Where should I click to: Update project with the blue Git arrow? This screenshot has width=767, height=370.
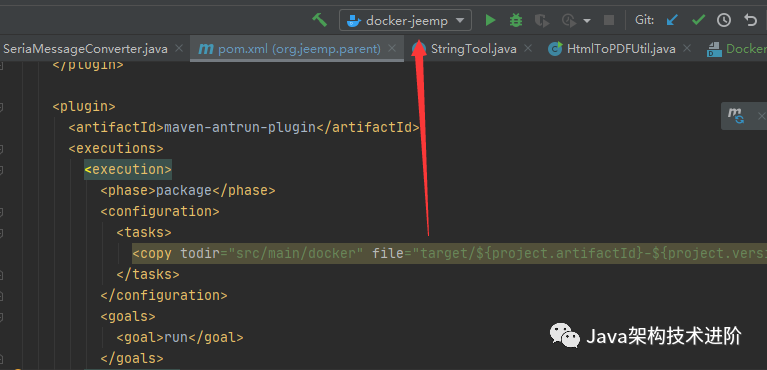coord(673,21)
